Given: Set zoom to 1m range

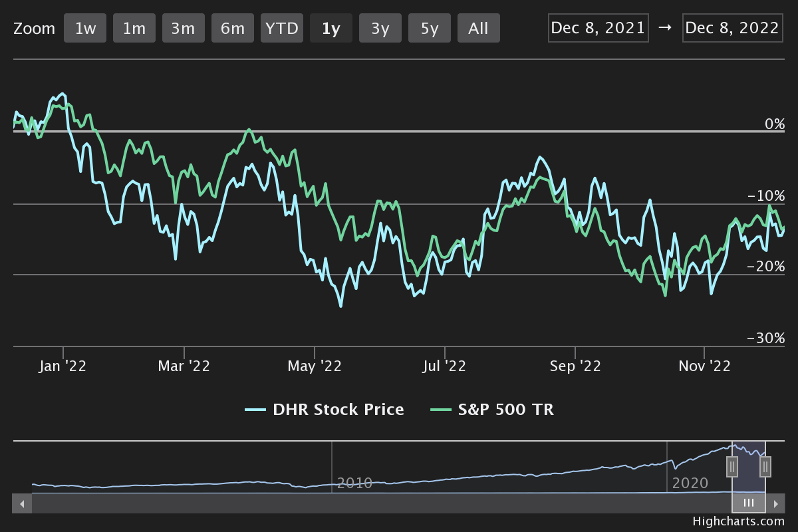Looking at the screenshot, I should 134,29.
